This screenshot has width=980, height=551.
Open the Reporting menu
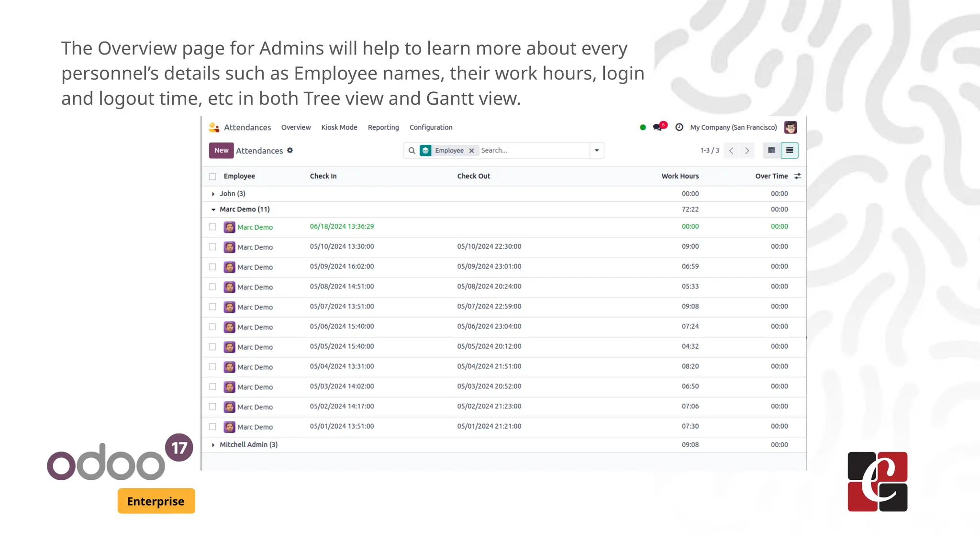[x=383, y=127]
